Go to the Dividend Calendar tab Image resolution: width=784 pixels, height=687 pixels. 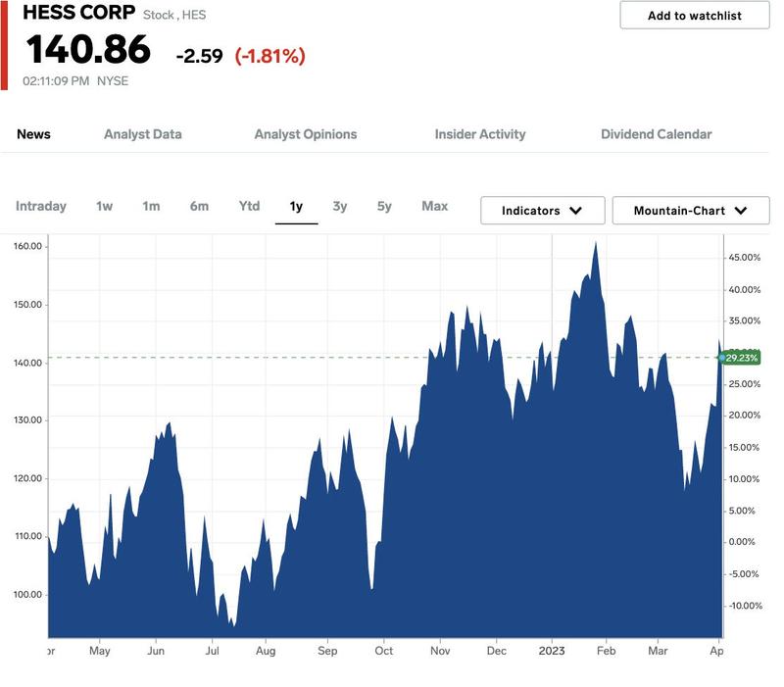[x=656, y=134]
